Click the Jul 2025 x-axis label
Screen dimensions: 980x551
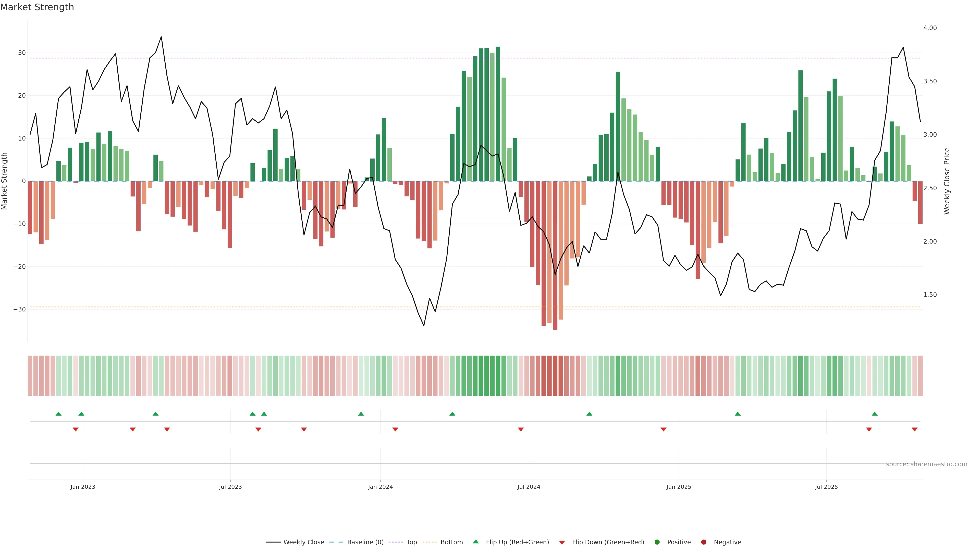point(826,487)
